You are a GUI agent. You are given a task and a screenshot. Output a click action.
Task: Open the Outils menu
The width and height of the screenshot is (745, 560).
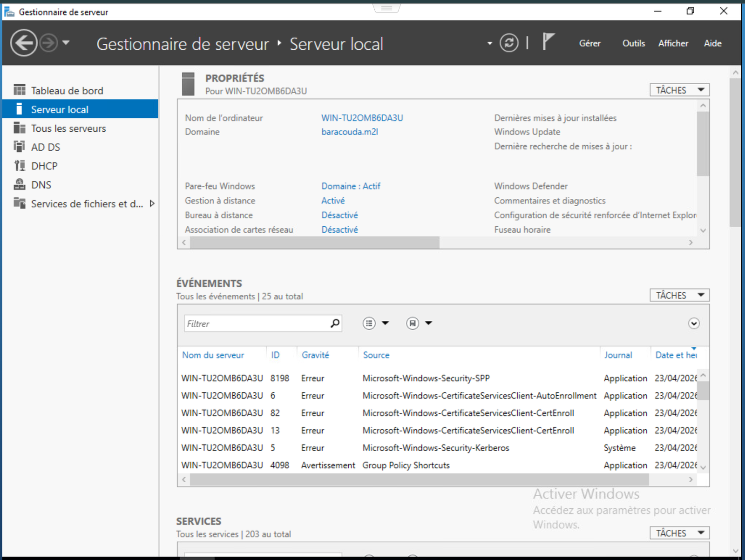point(634,43)
